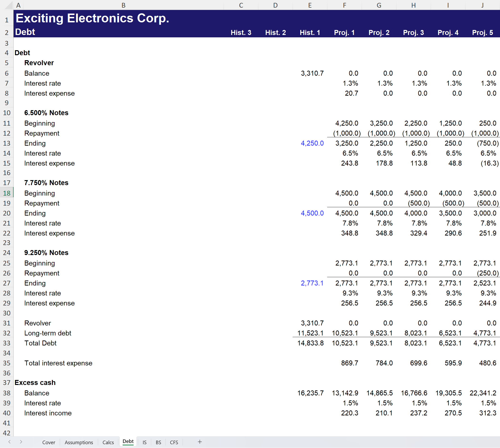Select column J header
This screenshot has height=448, width=500.
[482, 5]
